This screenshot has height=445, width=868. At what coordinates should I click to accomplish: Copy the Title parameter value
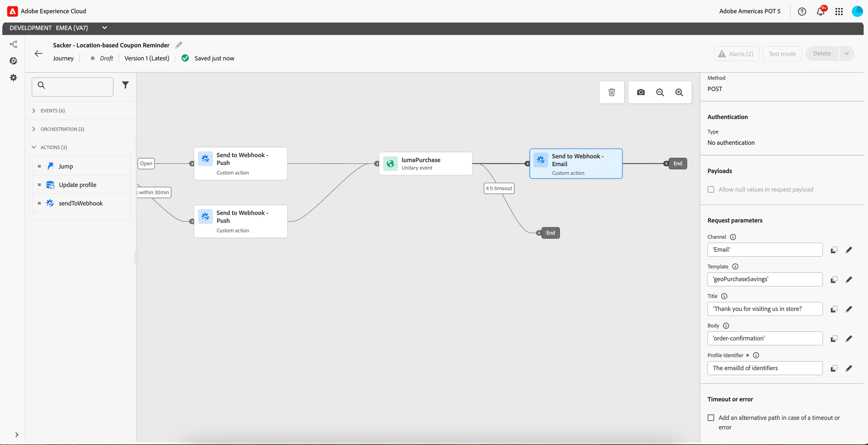[x=834, y=309]
